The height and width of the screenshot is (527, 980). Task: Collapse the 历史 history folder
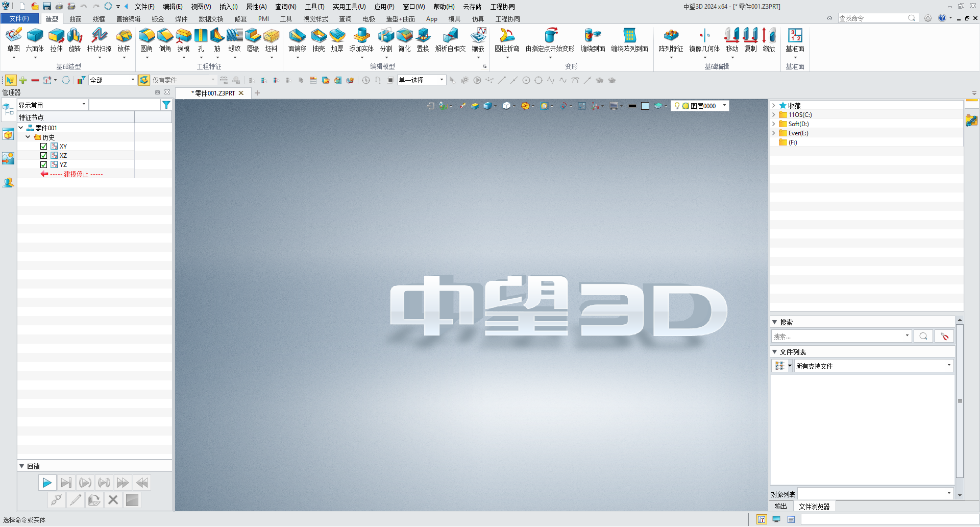[28, 137]
